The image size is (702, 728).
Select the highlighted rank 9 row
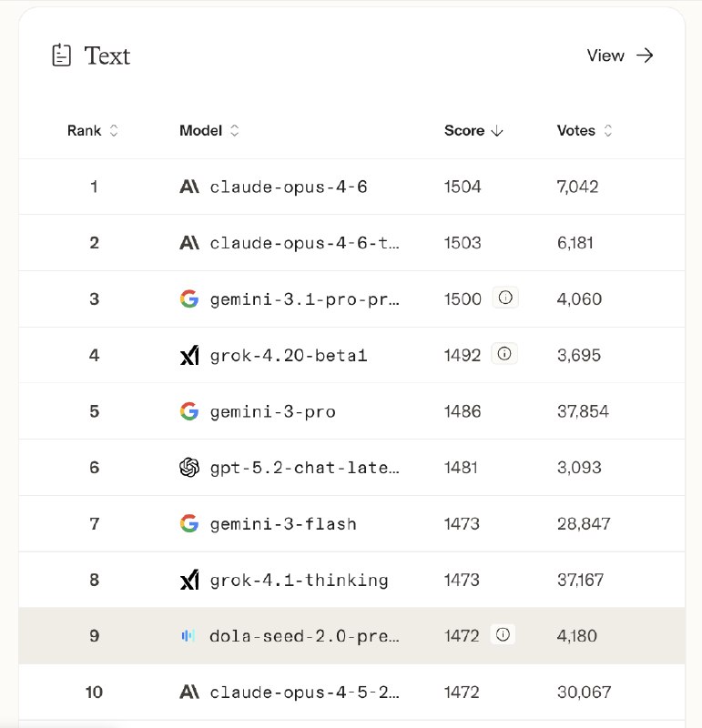click(x=351, y=636)
